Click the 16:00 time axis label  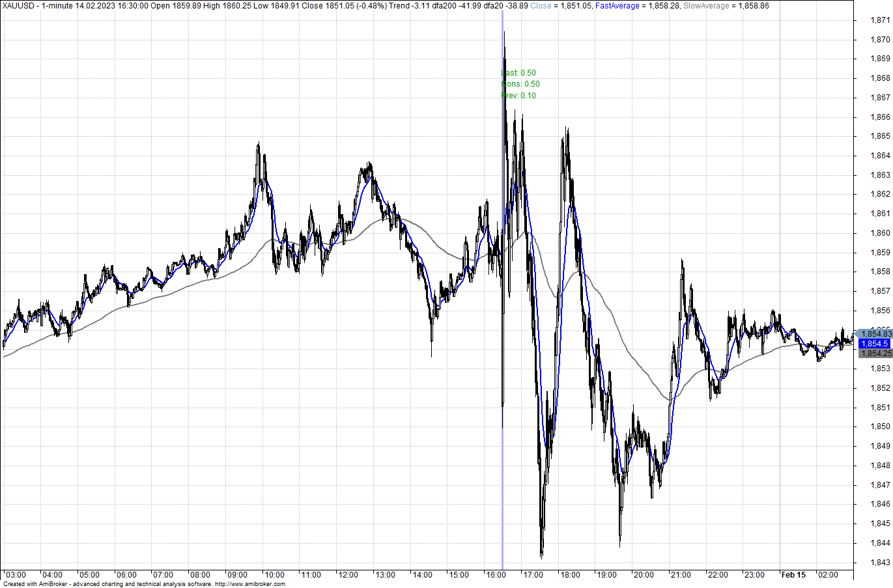(496, 575)
